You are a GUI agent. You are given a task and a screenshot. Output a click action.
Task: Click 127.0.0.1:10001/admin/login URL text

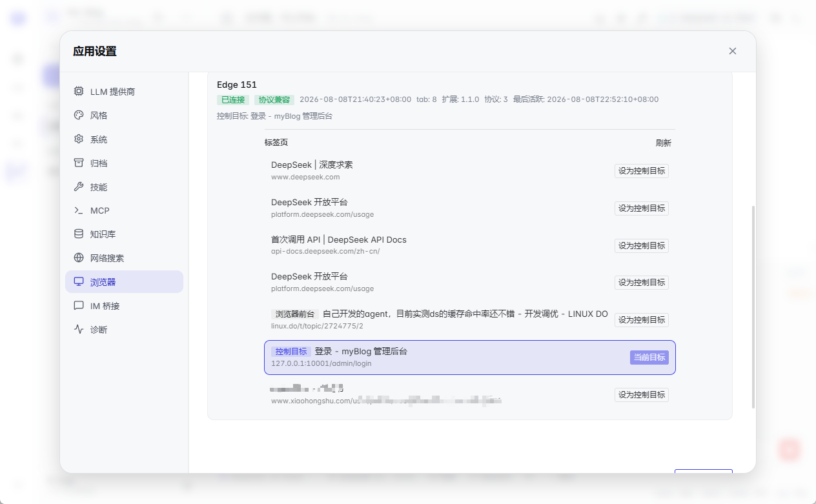pos(321,363)
